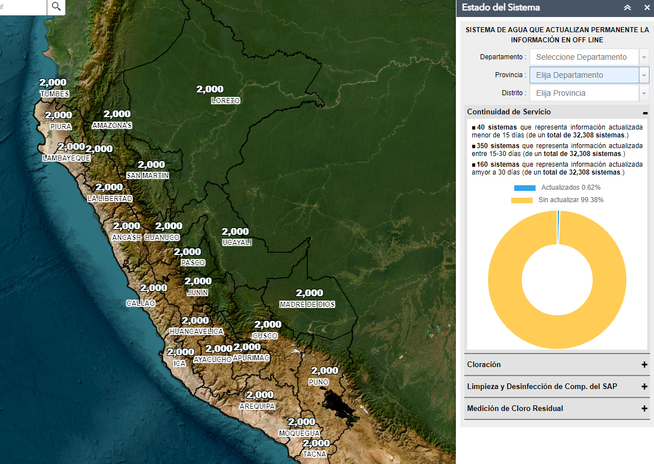The image size is (654, 464).
Task: Collapse the Estado del Sistema panel
Action: [627, 7]
